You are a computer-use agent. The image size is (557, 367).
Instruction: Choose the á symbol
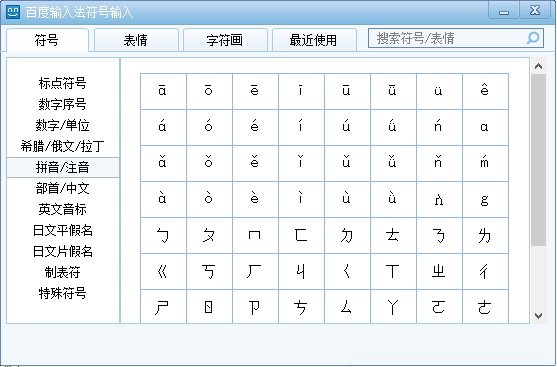[x=163, y=128]
